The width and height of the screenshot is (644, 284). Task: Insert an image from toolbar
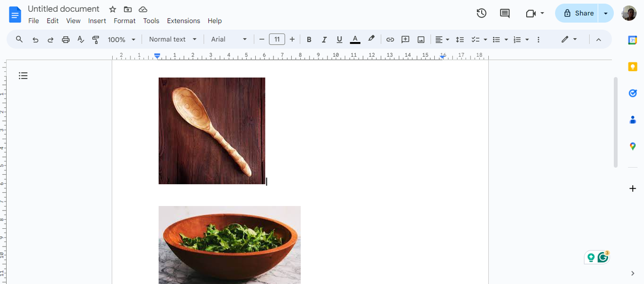point(421,39)
